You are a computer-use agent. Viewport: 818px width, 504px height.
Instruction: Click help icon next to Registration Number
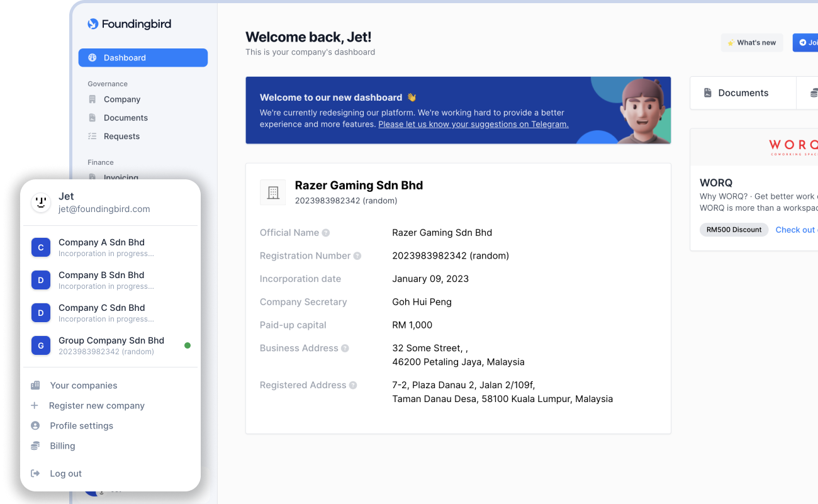pos(357,256)
